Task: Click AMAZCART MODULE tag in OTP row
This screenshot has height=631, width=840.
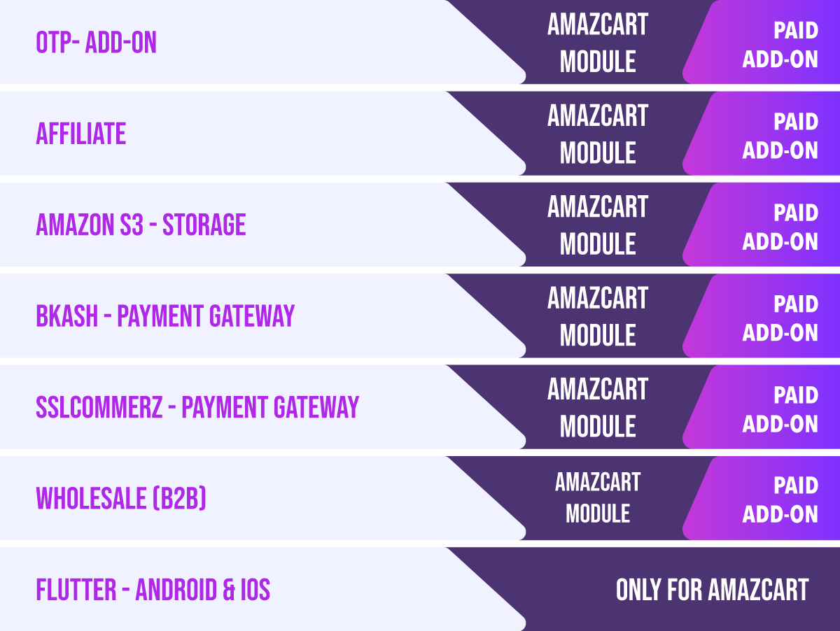Action: [598, 43]
